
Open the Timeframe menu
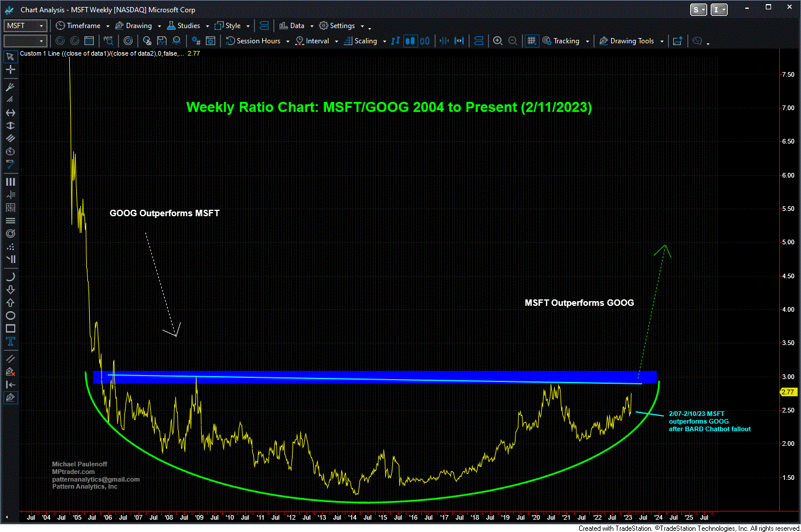(x=78, y=26)
